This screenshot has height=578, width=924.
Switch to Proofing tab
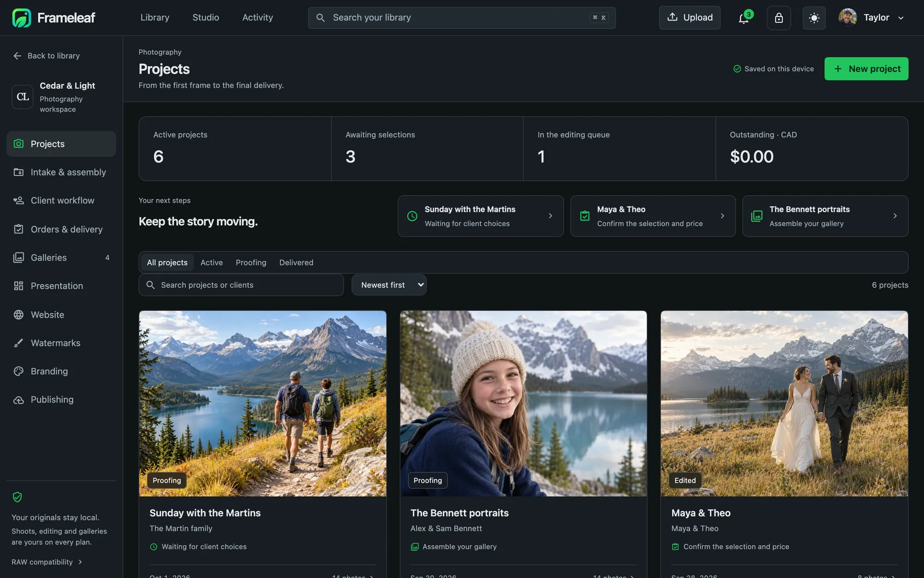click(251, 262)
